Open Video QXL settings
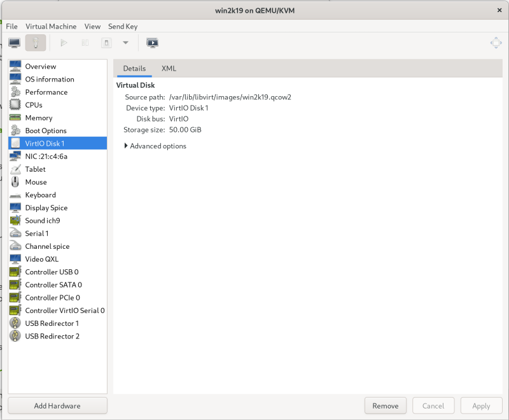 click(57, 259)
